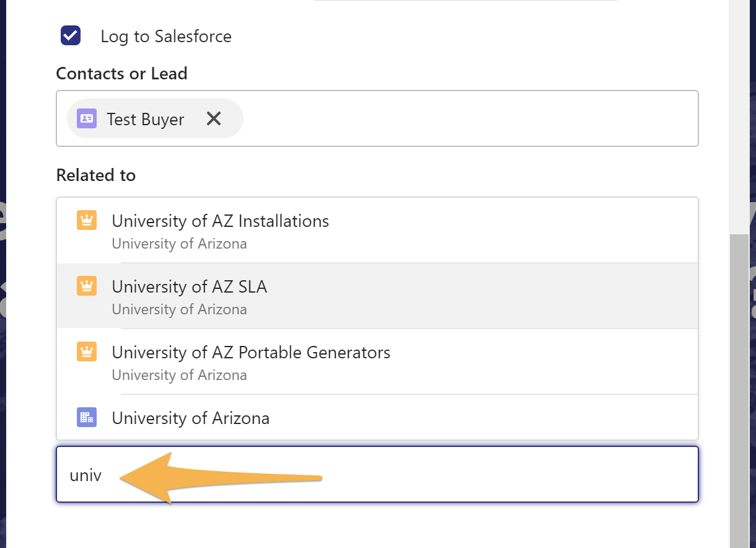Image resolution: width=756 pixels, height=548 pixels.
Task: Click the Log to Salesforce label
Action: click(x=165, y=37)
